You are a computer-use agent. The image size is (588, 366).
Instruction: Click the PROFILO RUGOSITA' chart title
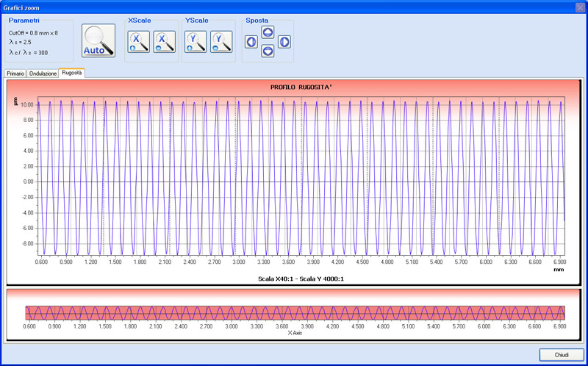[301, 87]
